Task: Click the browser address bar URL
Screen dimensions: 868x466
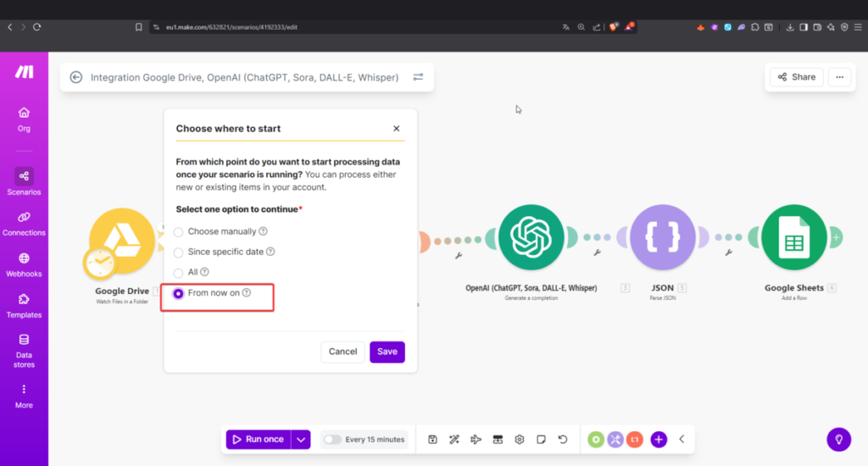Action: (x=231, y=27)
